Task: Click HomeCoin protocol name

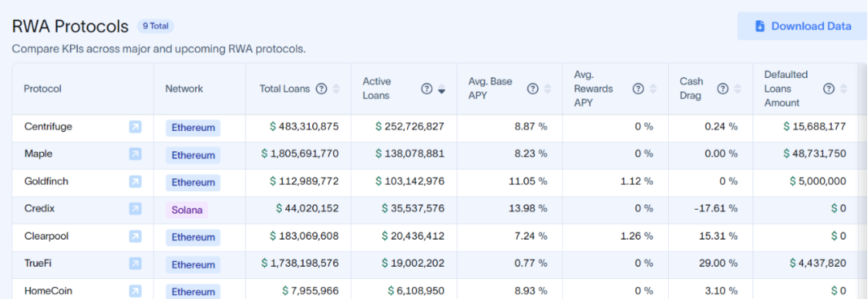Action: pos(48,290)
